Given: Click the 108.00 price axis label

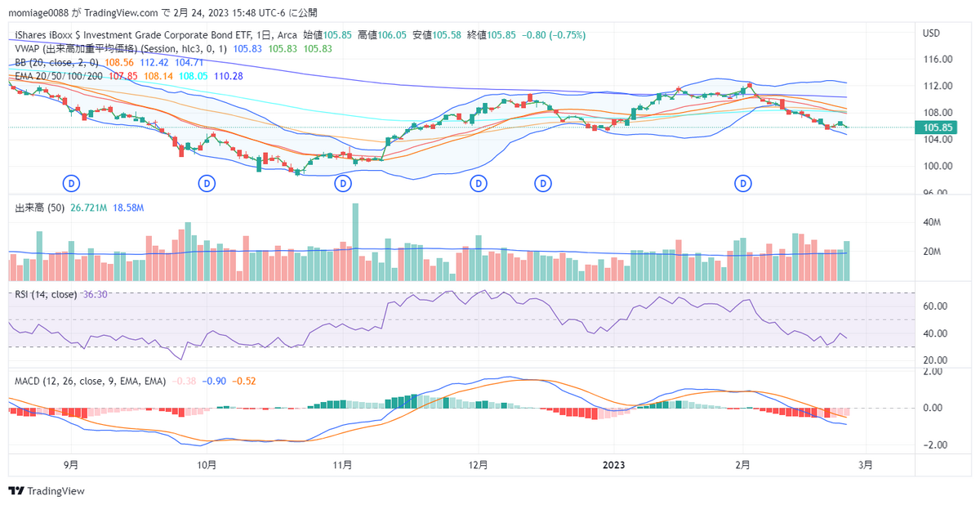Looking at the screenshot, I should [x=937, y=113].
